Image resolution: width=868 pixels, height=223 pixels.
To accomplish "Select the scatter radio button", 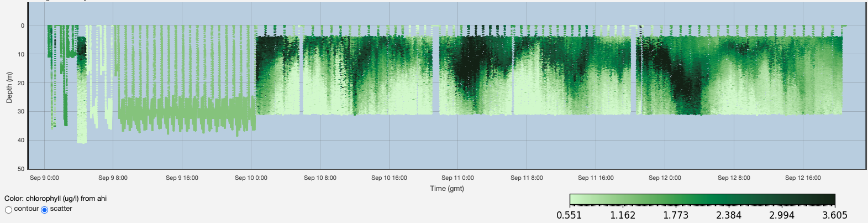I will click(45, 210).
